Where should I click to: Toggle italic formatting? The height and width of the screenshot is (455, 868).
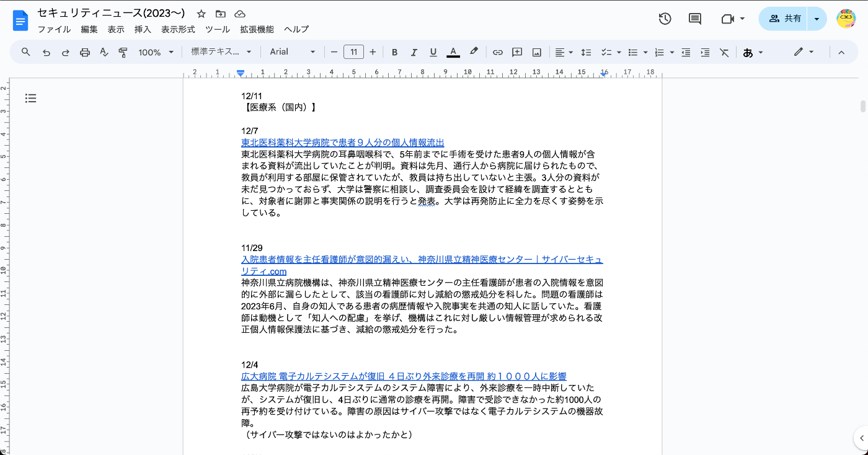(414, 52)
